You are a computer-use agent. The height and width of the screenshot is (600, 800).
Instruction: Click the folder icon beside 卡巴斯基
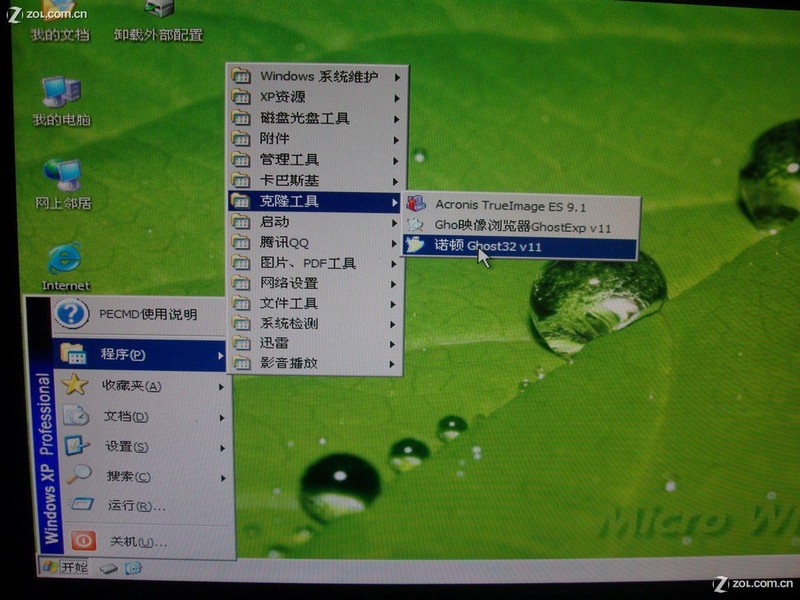[x=241, y=180]
